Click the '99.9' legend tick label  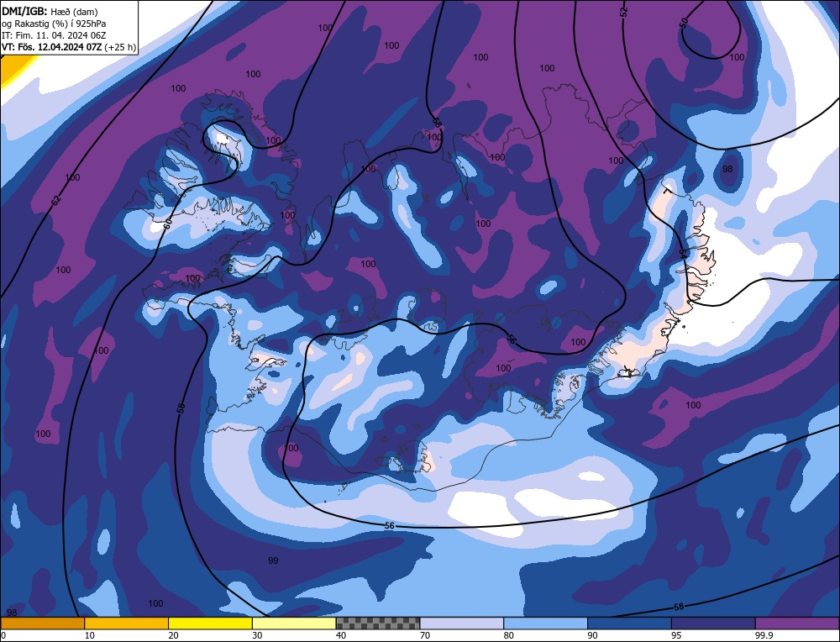[763, 635]
